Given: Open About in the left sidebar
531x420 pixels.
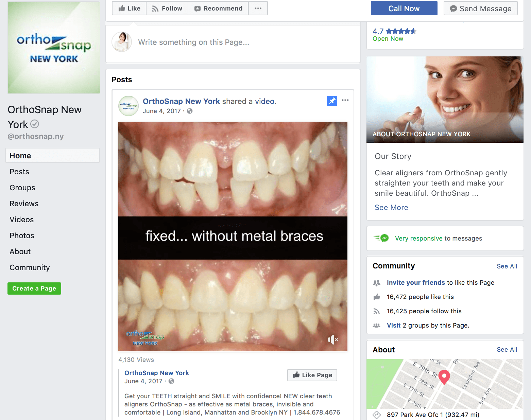Looking at the screenshot, I should click(20, 251).
